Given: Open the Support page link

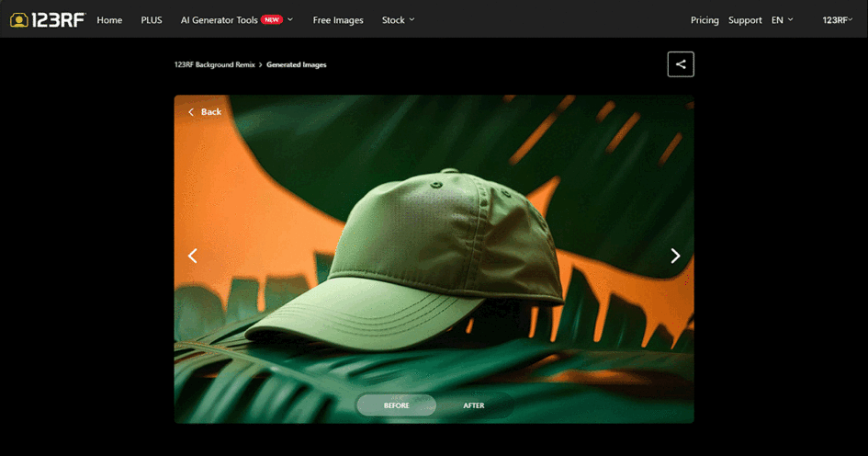Looking at the screenshot, I should coord(745,20).
